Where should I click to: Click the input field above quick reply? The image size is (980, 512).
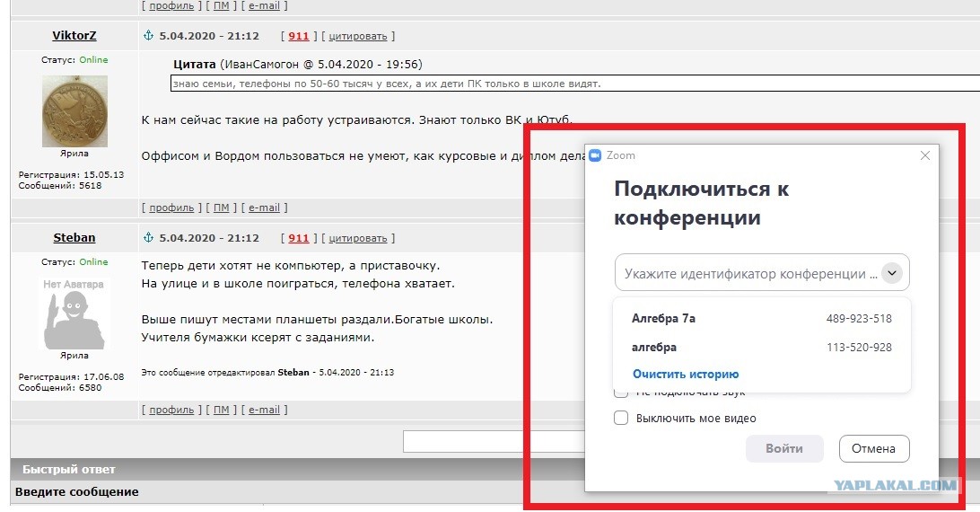(x=494, y=441)
